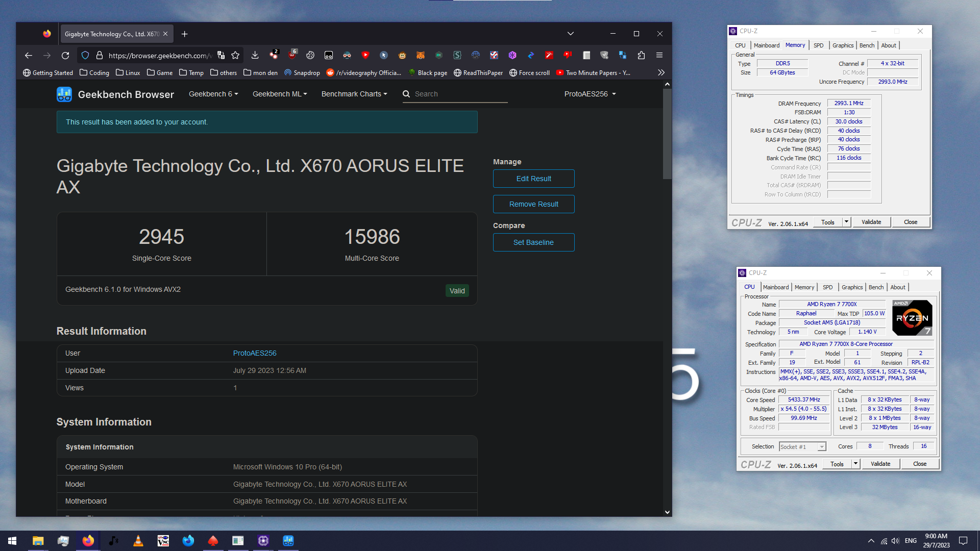Open the Firefox downloads panel

click(x=255, y=55)
